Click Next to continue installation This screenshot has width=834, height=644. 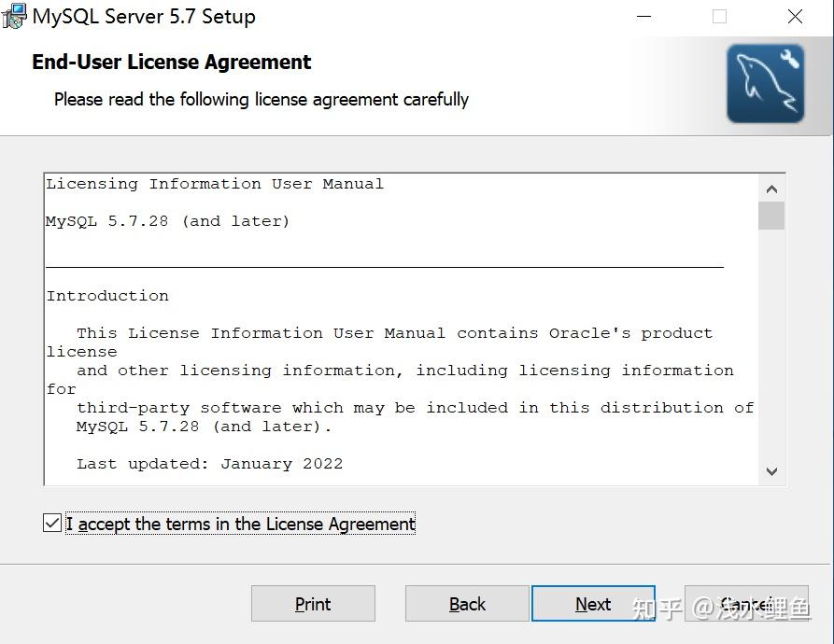coord(593,604)
